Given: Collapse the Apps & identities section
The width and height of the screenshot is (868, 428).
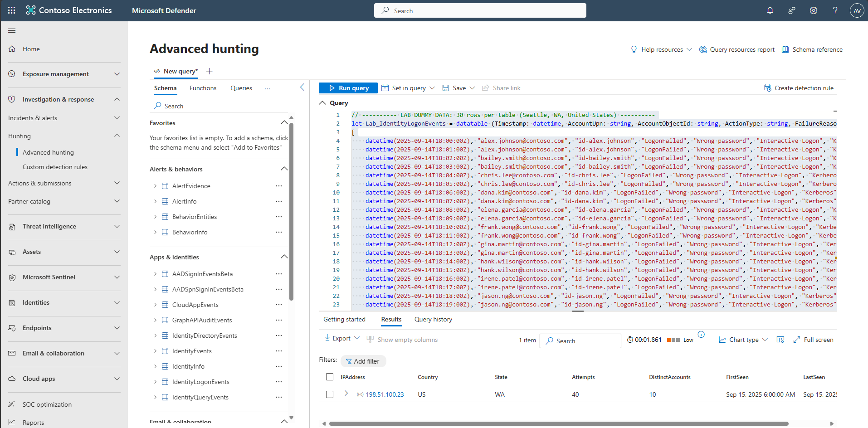Looking at the screenshot, I should point(284,257).
